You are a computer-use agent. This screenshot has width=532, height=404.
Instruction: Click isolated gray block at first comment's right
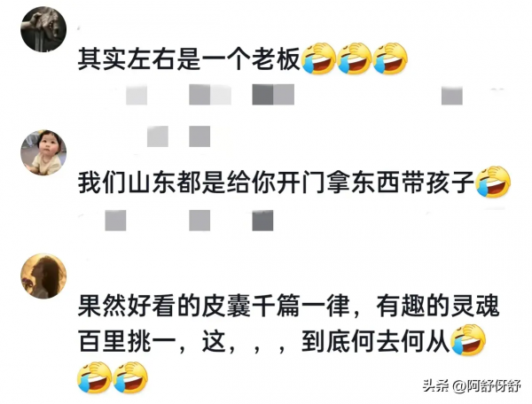(452, 95)
